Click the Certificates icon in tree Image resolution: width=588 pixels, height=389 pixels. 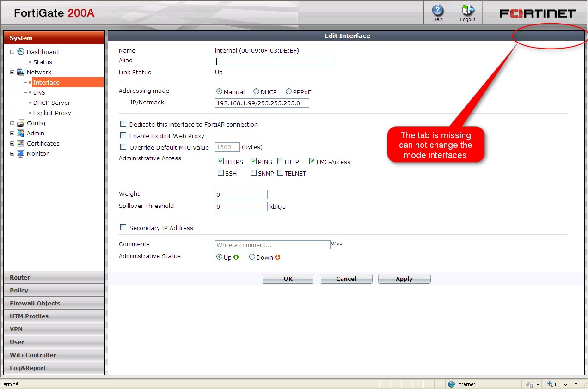point(21,143)
